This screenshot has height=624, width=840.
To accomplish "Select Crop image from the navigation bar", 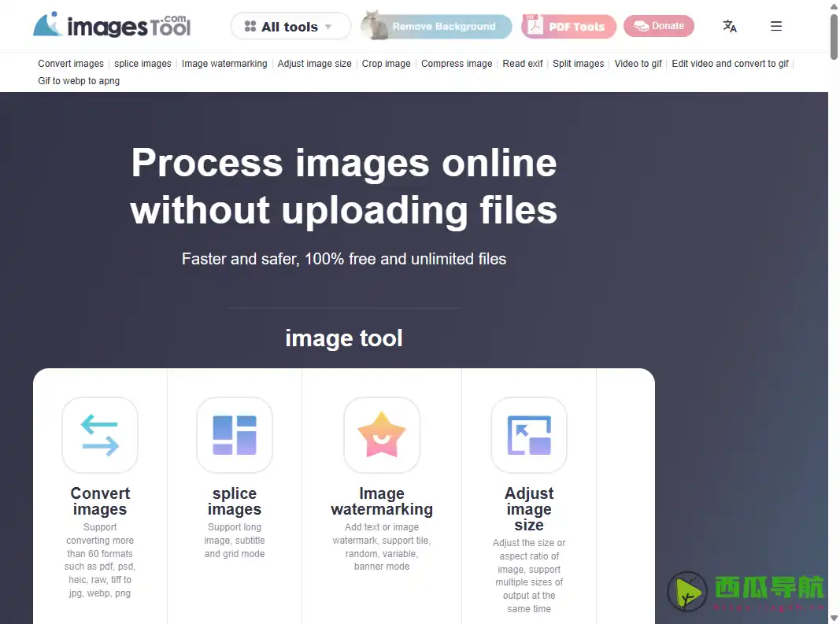I will coord(387,64).
